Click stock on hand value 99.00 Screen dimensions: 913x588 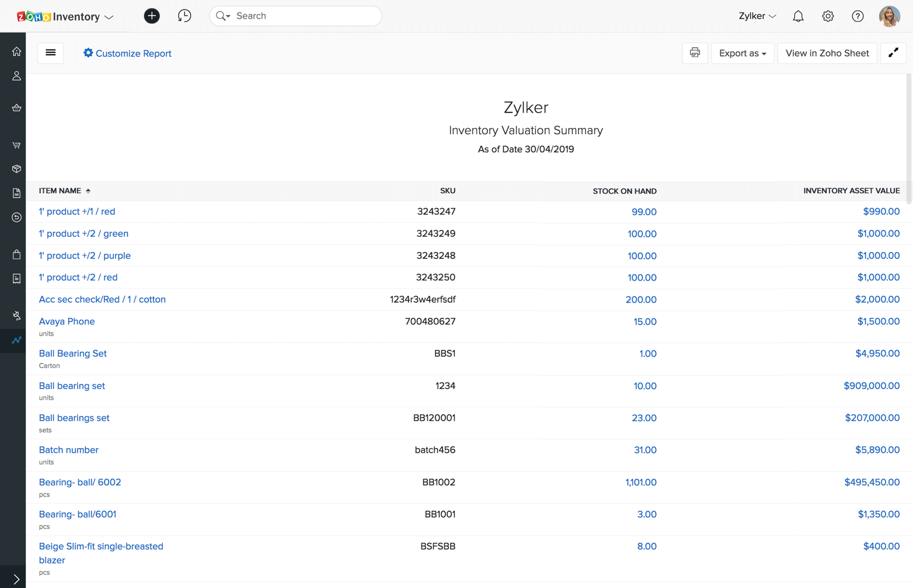point(644,212)
